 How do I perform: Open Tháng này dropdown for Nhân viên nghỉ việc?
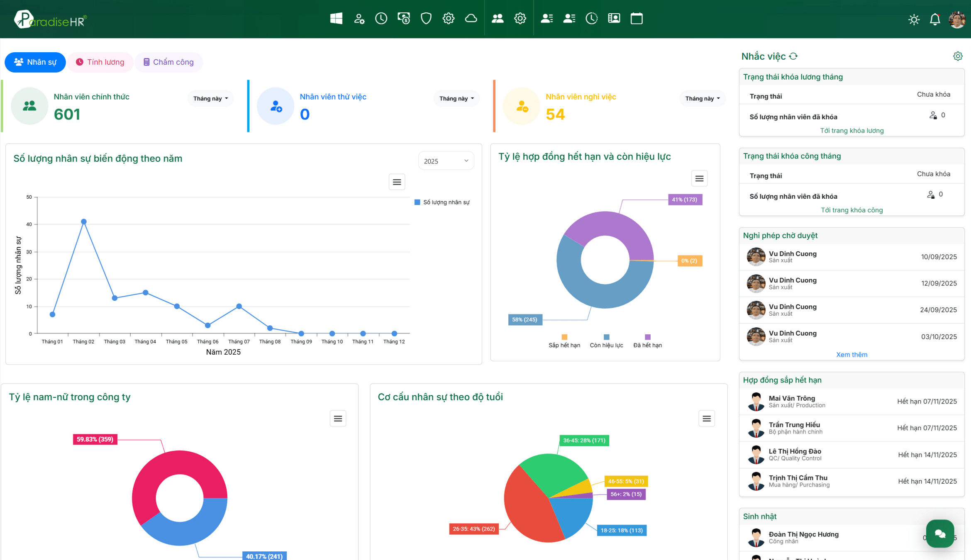702,98
